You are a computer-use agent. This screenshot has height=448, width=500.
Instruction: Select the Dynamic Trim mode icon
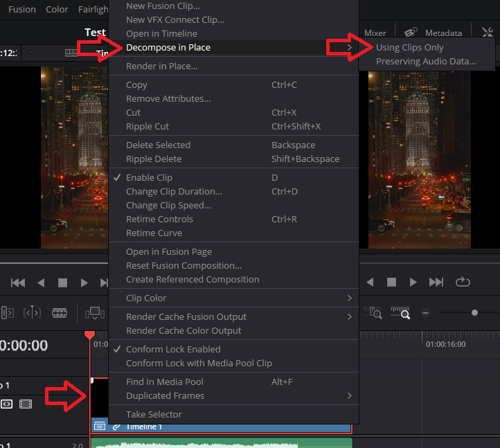33,313
